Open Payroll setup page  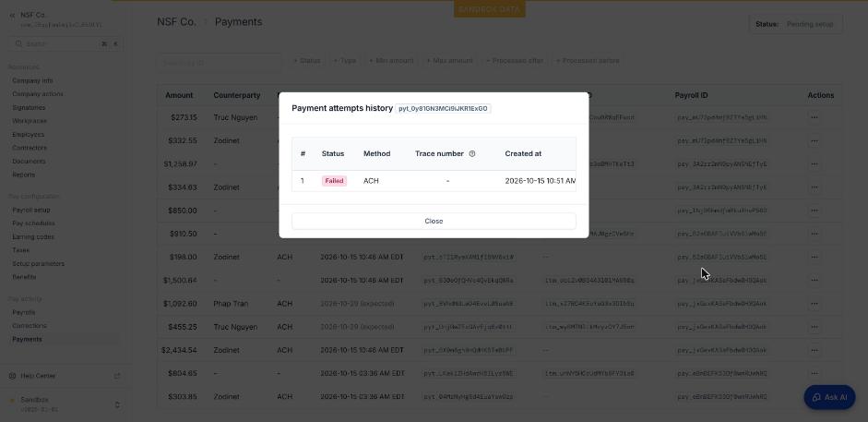tap(31, 210)
